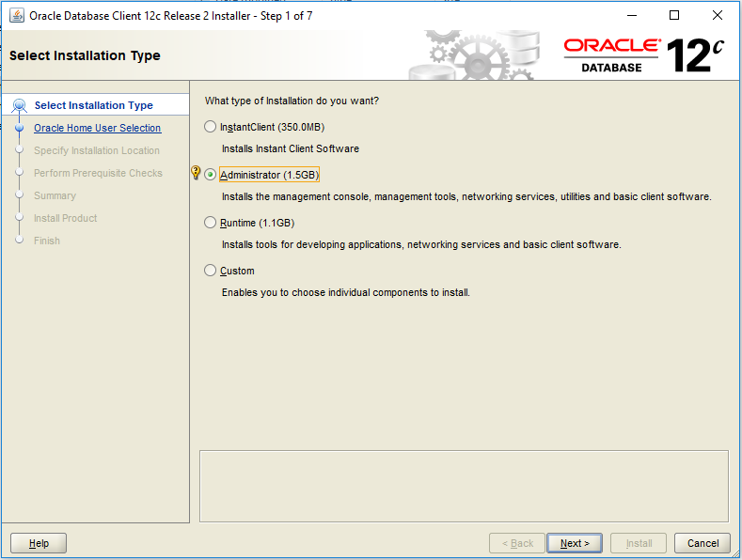Click the Java installer icon in title bar

pos(17,16)
